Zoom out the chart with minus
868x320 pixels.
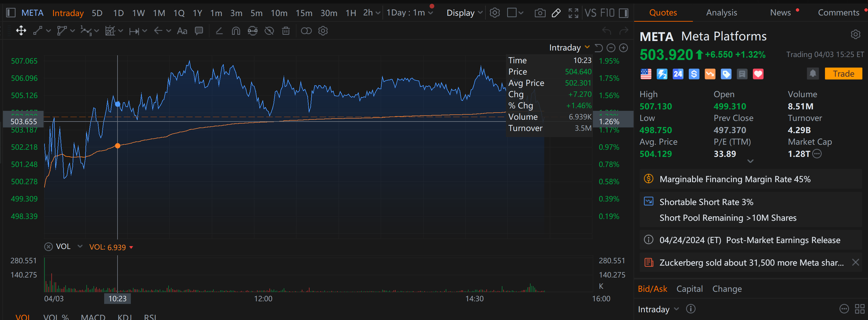tap(611, 48)
